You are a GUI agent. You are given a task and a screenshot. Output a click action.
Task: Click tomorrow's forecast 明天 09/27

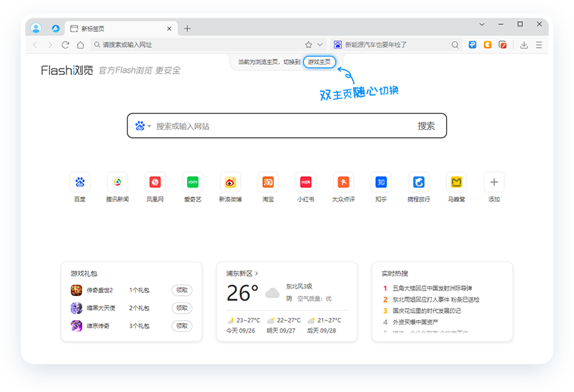284,325
